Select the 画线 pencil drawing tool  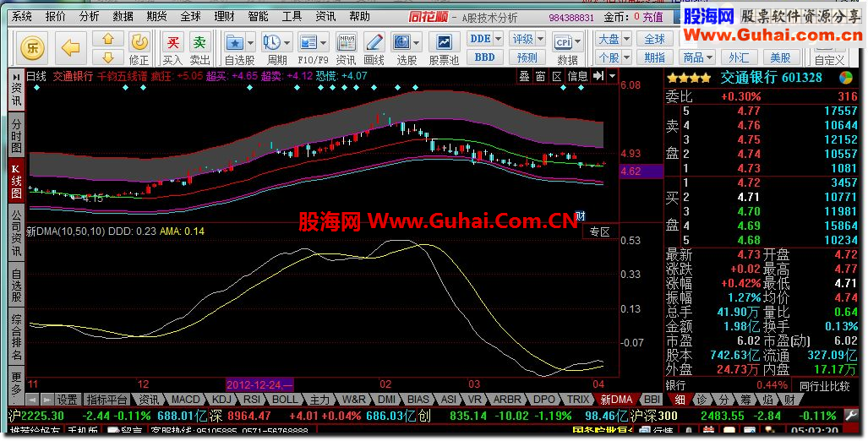374,42
